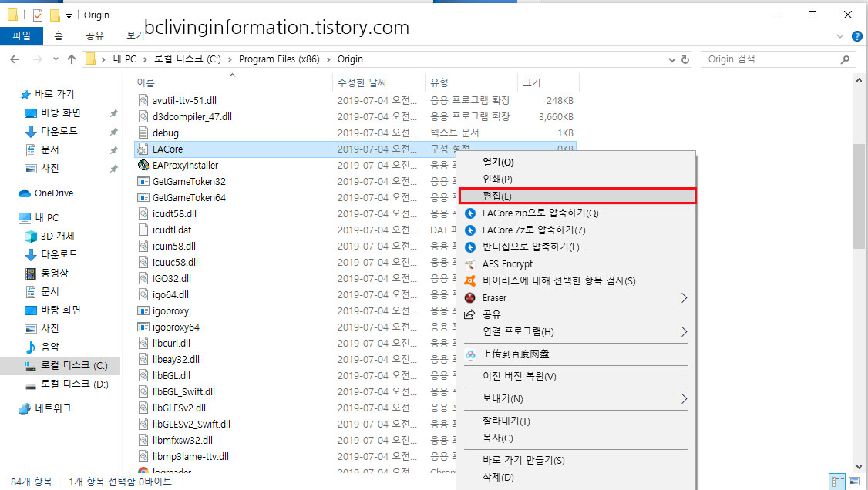Image resolution: width=868 pixels, height=490 pixels.
Task: Choose 삭제(D) from context menu
Action: pos(498,477)
